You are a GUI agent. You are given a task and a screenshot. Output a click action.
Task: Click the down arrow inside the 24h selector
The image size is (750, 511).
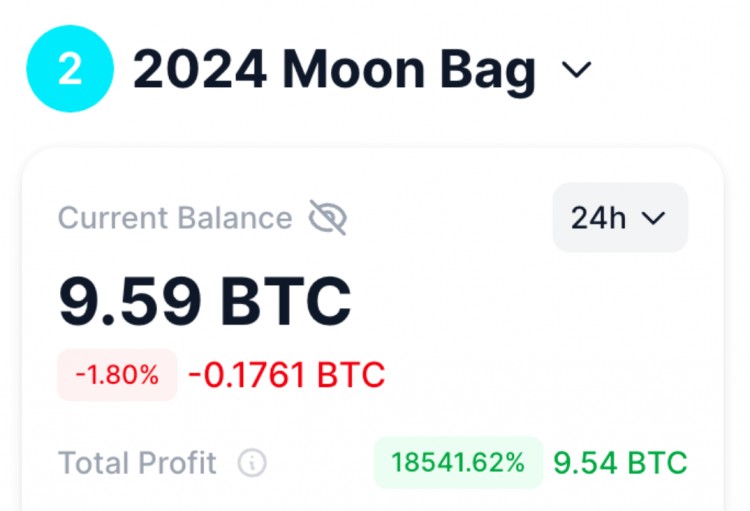coord(653,218)
